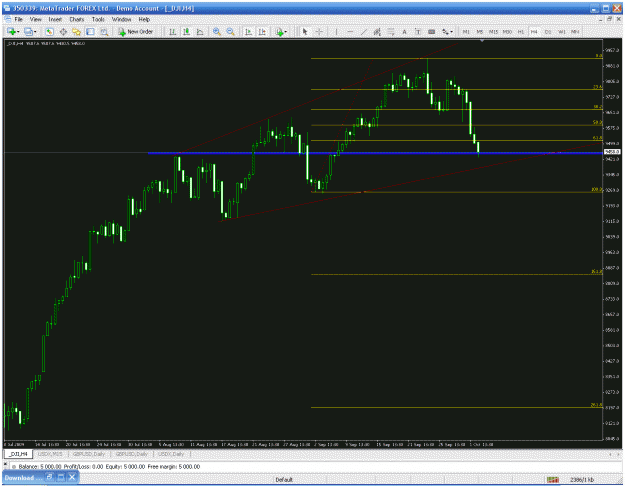Click the blue horizontal support line
The image size is (625, 486).
(375, 153)
